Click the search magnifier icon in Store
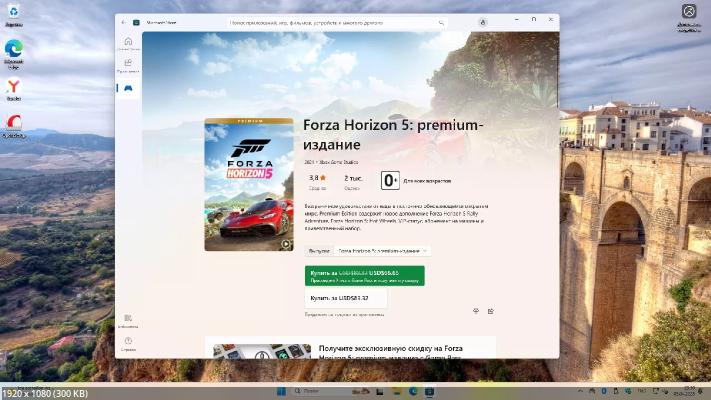Image resolution: width=711 pixels, height=400 pixels. pos(441,23)
